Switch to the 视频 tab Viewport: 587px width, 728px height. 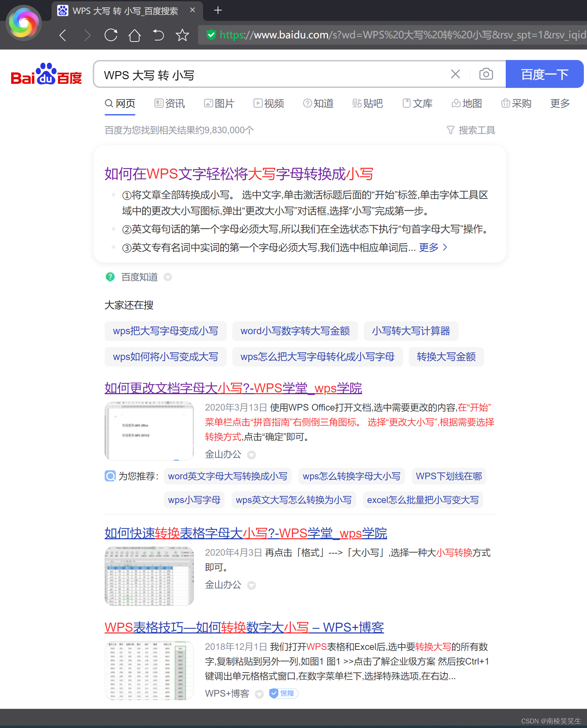tap(269, 103)
